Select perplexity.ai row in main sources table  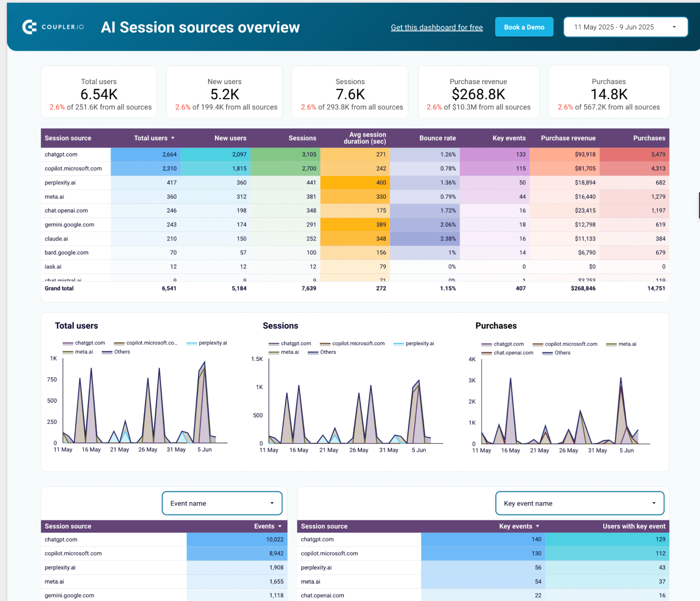(355, 182)
